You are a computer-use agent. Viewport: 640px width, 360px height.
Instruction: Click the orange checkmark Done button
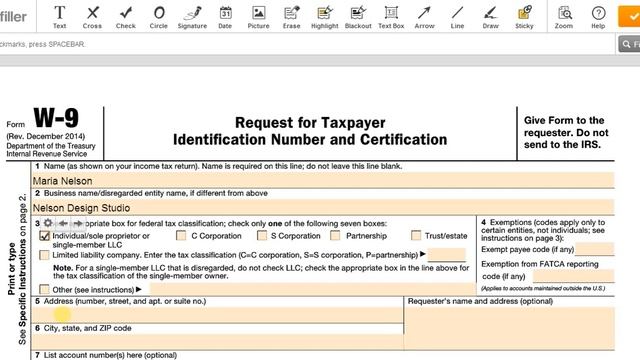click(x=629, y=17)
